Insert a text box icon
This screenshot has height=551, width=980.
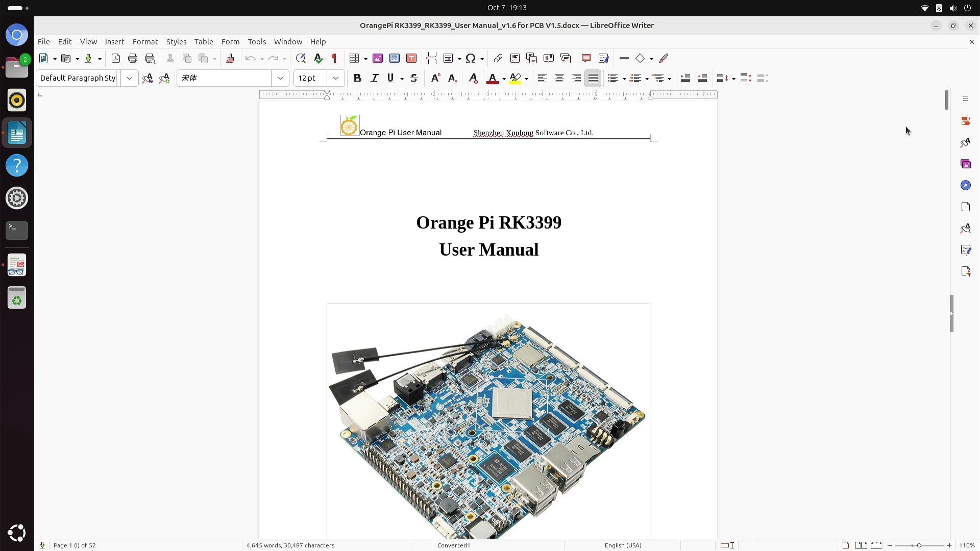point(411,58)
